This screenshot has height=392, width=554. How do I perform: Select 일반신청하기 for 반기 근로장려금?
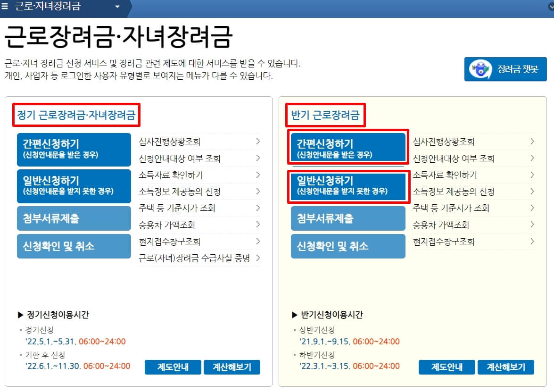tap(348, 187)
